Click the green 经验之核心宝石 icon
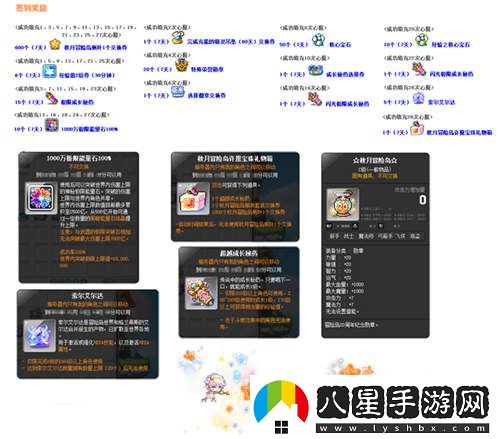The height and width of the screenshot is (439, 500). [422, 40]
